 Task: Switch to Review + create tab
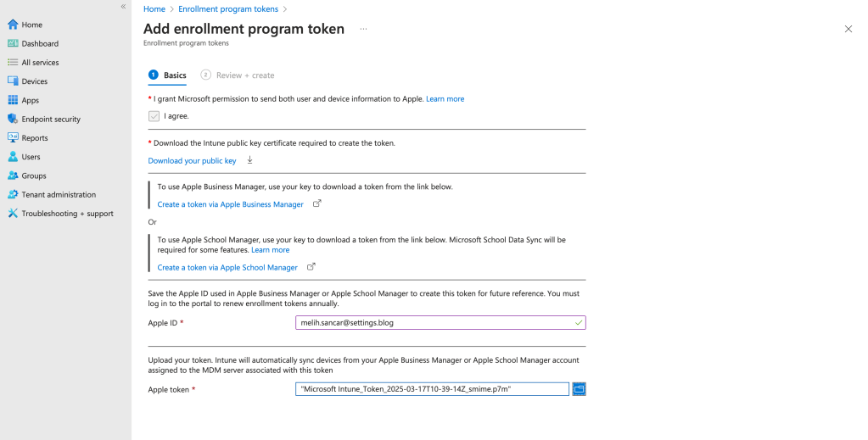(244, 75)
